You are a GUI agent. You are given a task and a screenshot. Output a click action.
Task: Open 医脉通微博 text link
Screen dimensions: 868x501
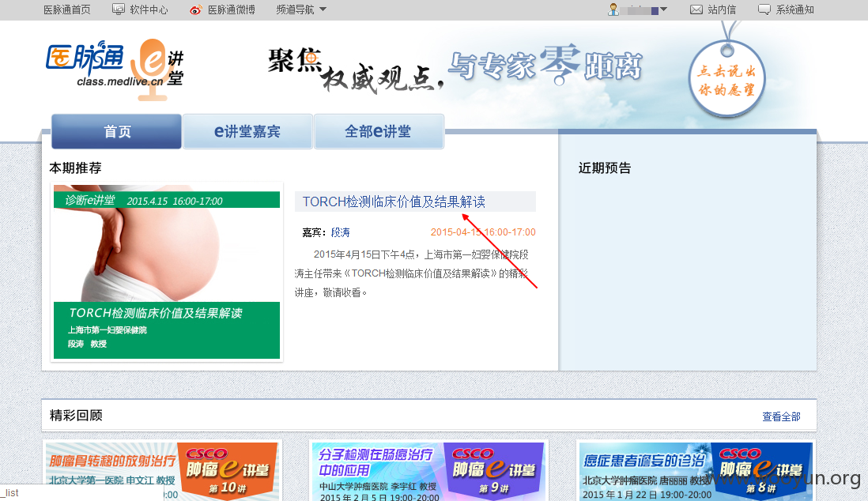[x=232, y=10]
